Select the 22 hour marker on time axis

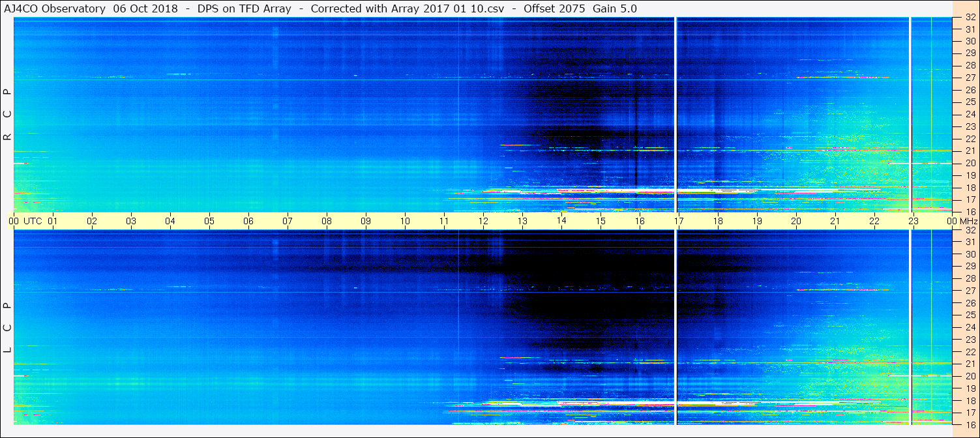coord(874,221)
